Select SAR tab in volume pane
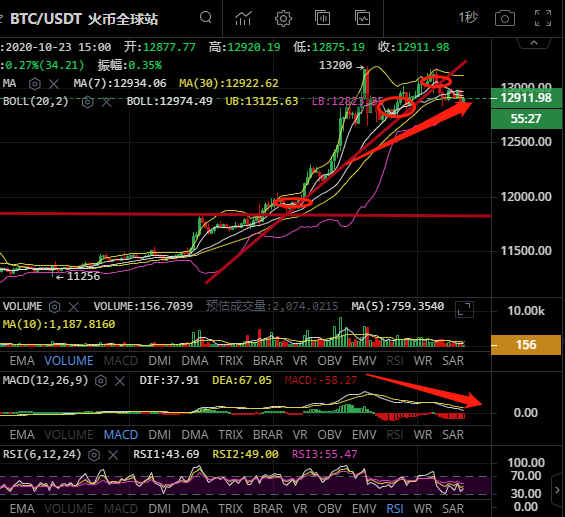 pos(453,361)
